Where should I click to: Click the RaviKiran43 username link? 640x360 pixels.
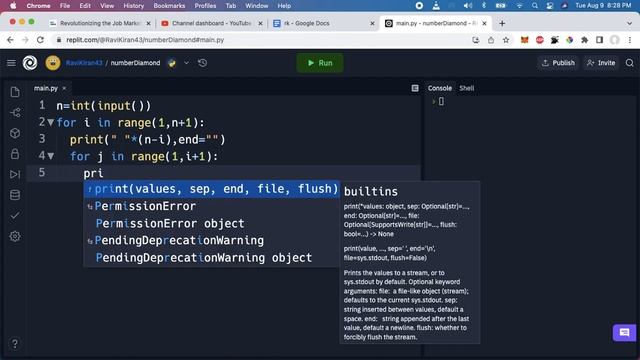click(x=84, y=63)
